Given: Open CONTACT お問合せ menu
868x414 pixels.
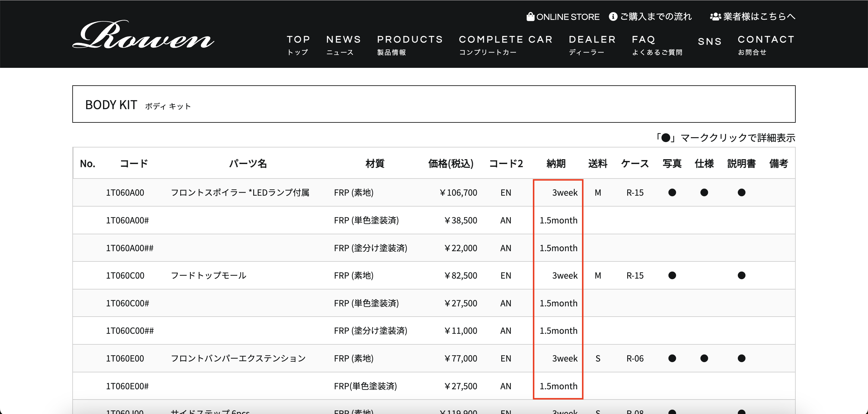Looking at the screenshot, I should pyautogui.click(x=766, y=45).
